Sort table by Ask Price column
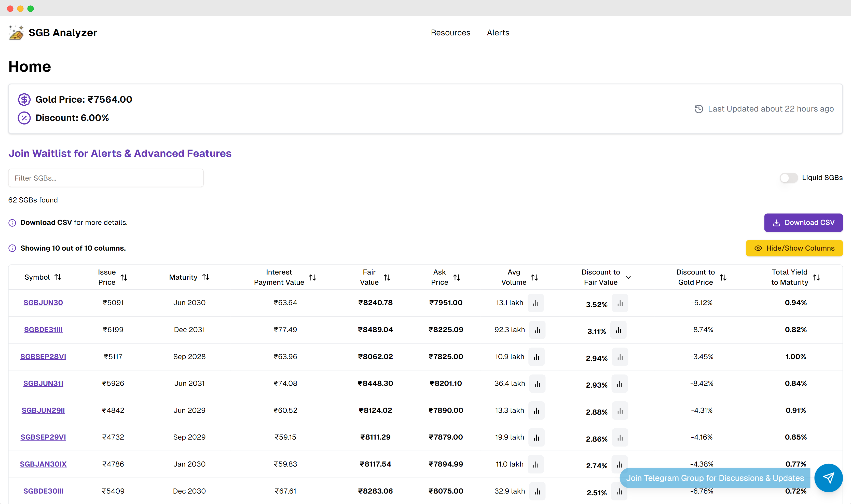851x504 pixels. [457, 278]
